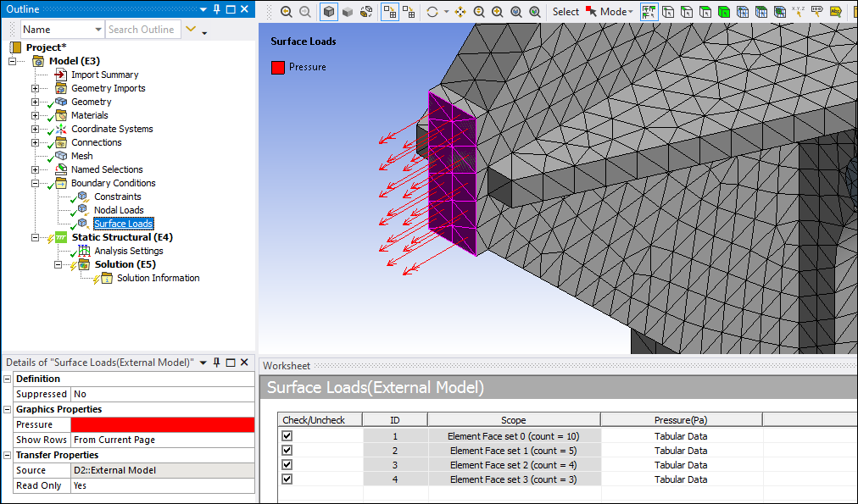This screenshot has width=858, height=504.
Task: Click the red Pressure color swatch in Details
Action: coord(162,424)
